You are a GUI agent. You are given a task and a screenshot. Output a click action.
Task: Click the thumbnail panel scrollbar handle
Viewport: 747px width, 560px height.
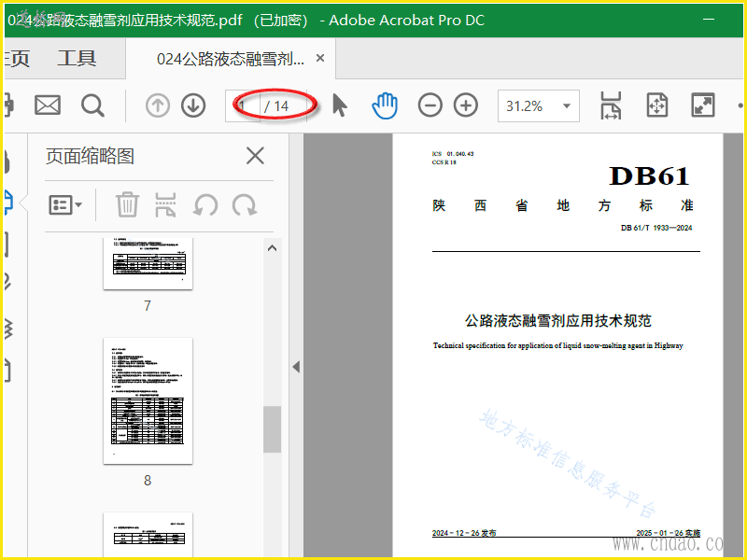[x=272, y=429]
